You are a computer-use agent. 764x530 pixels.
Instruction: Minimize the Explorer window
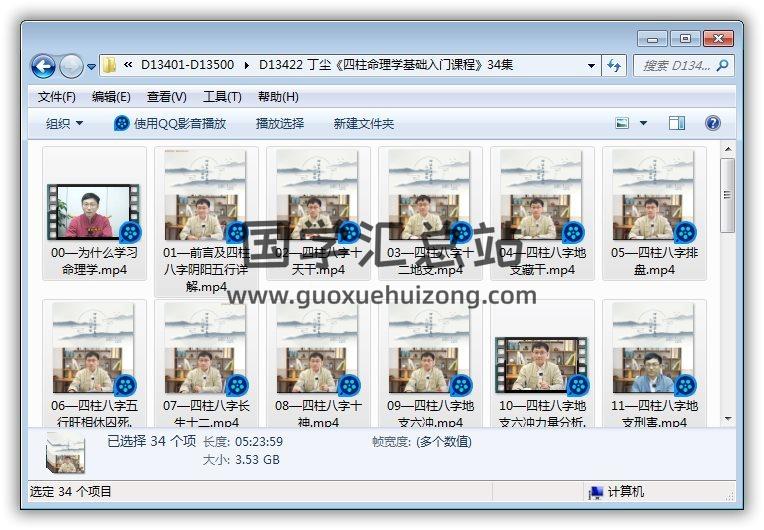coord(653,38)
